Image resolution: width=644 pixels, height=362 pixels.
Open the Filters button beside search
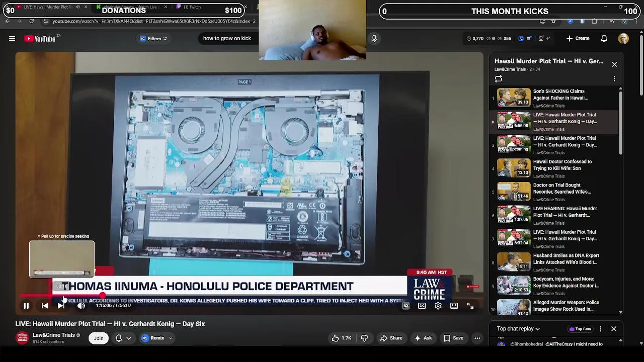coord(154,39)
